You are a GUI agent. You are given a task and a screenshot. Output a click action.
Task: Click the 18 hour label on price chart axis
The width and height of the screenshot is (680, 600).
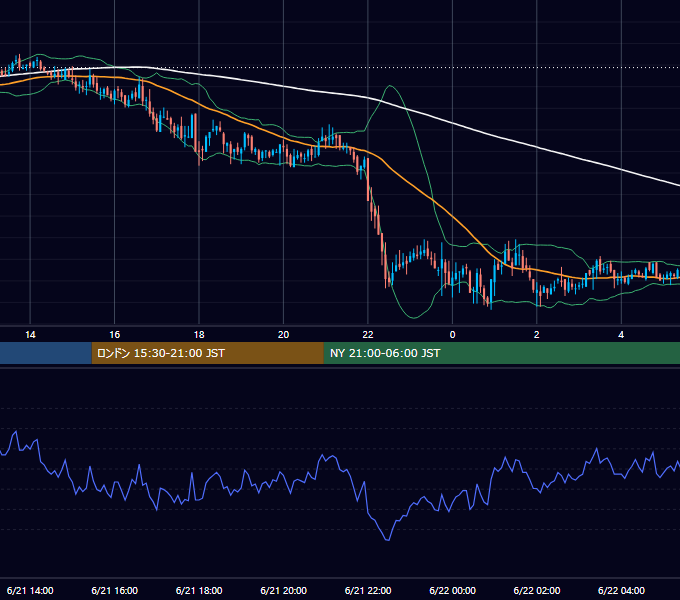click(199, 335)
